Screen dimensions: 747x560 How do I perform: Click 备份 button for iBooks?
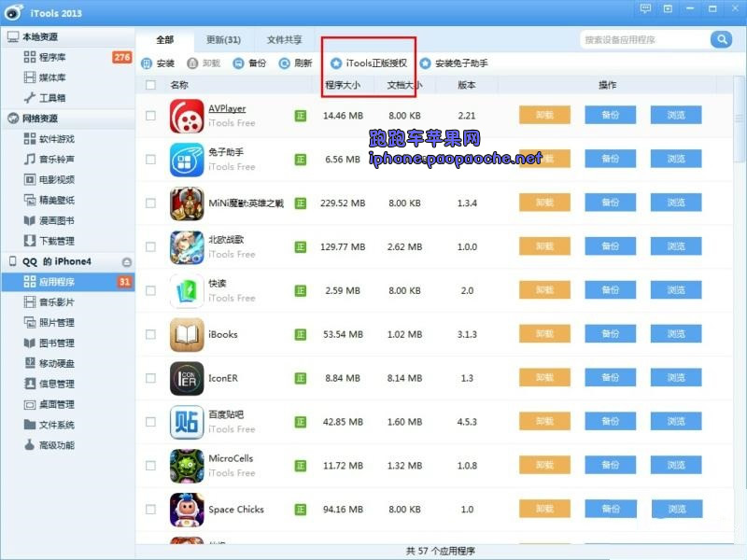coord(611,334)
